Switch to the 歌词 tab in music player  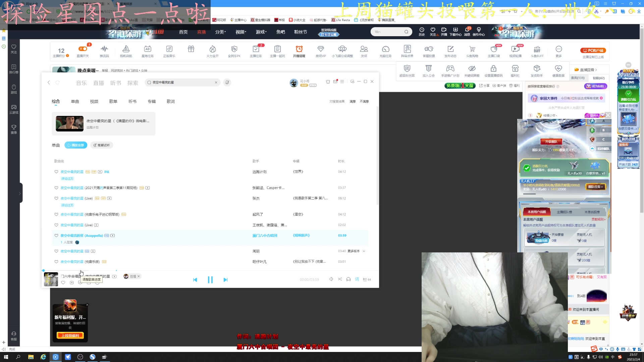click(x=171, y=101)
